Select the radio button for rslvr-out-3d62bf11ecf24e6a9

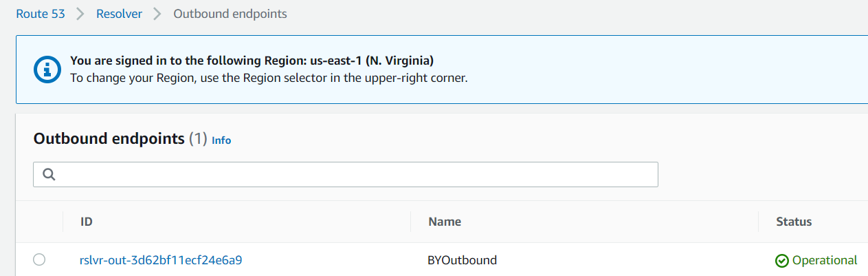point(39,259)
